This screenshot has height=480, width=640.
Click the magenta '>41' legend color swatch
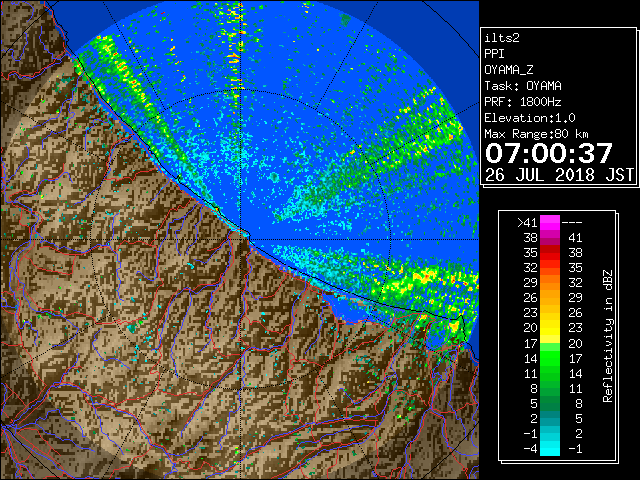pyautogui.click(x=550, y=222)
